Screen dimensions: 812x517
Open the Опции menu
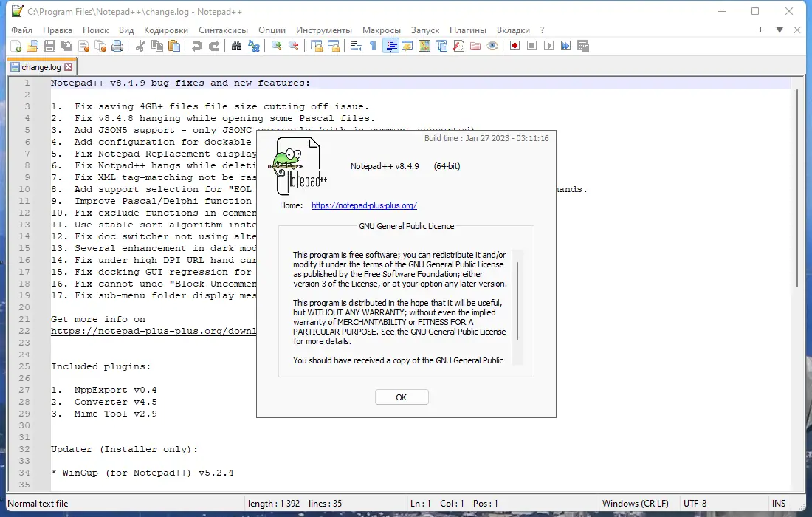pos(272,30)
